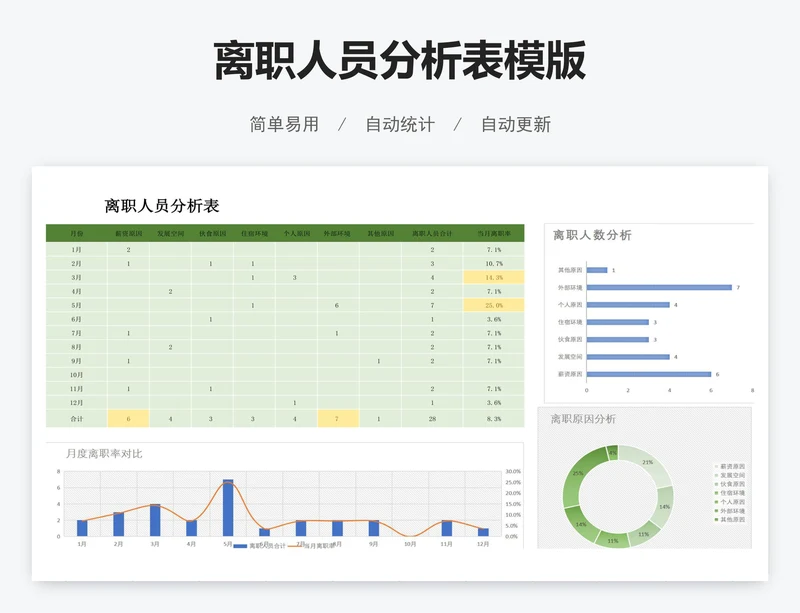Screen dimensions: 800x613
Task: Select the 当月离职率 column header
Action: (494, 234)
